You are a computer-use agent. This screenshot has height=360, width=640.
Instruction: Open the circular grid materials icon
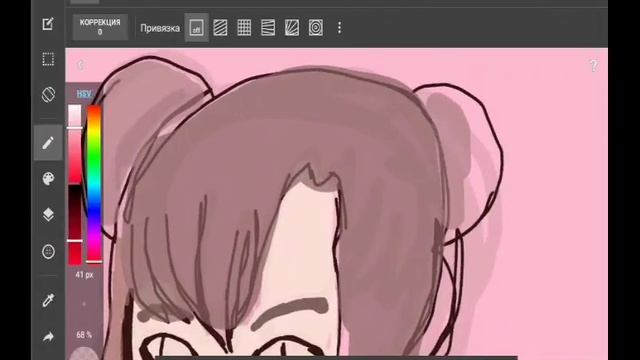[x=48, y=251]
